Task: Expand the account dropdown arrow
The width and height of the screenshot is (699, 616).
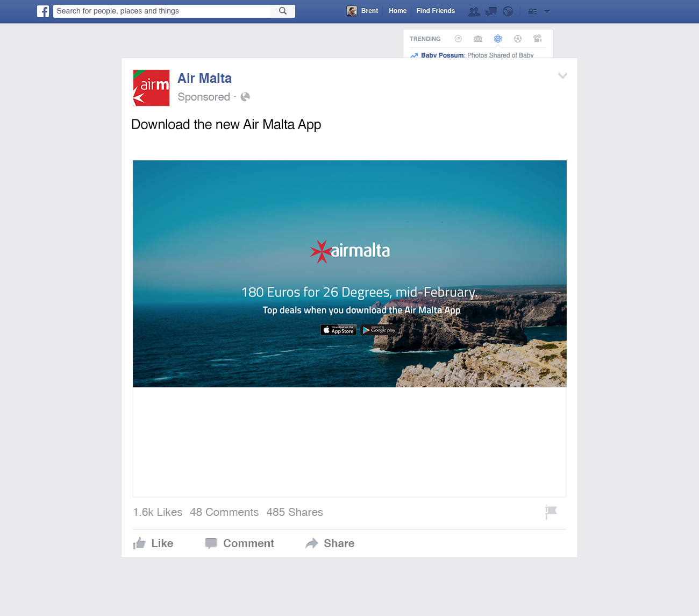Action: [547, 11]
